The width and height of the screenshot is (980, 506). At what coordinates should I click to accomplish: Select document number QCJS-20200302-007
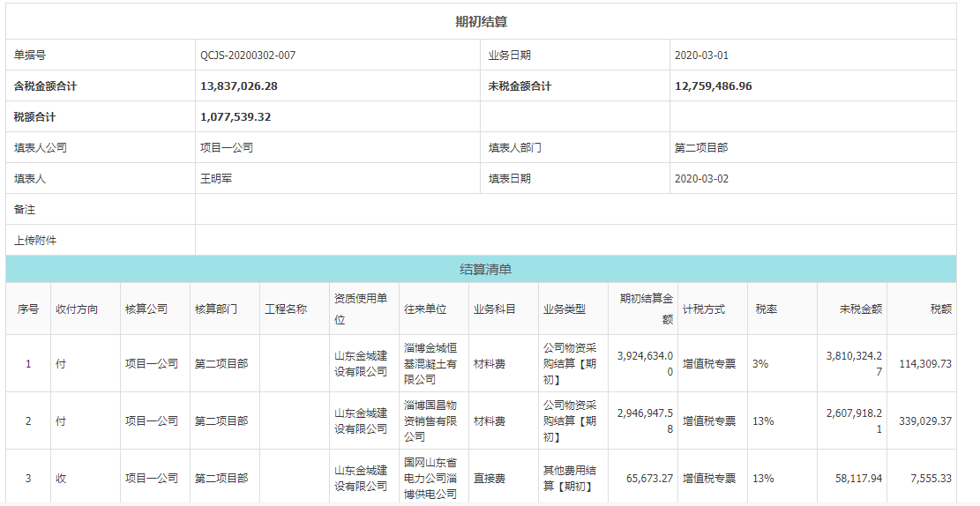click(x=248, y=55)
